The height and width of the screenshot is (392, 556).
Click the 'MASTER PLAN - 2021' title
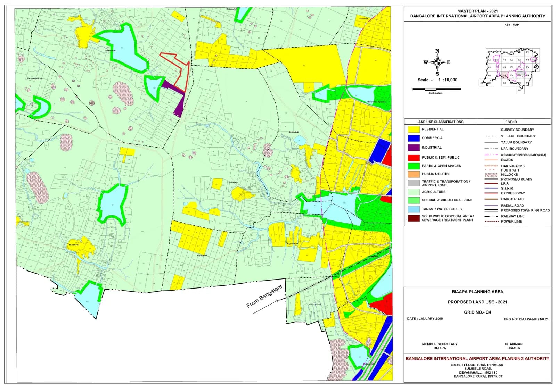[x=477, y=11]
